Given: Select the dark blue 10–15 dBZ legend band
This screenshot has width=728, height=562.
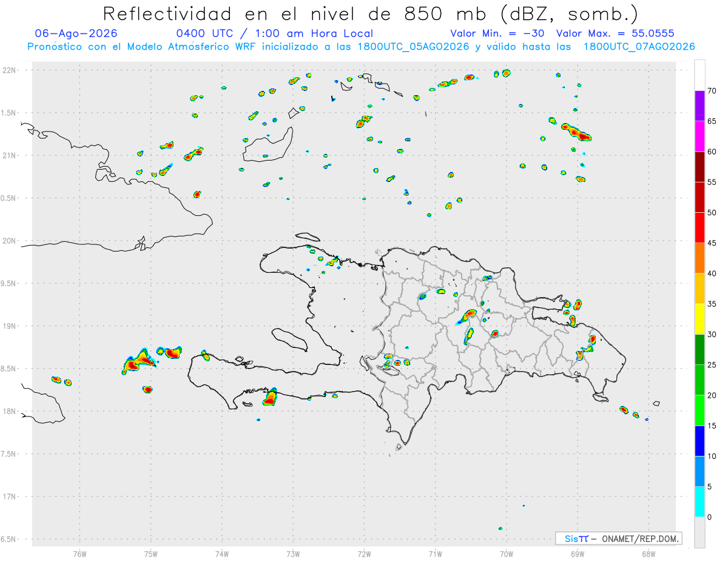Looking at the screenshot, I should [x=699, y=441].
